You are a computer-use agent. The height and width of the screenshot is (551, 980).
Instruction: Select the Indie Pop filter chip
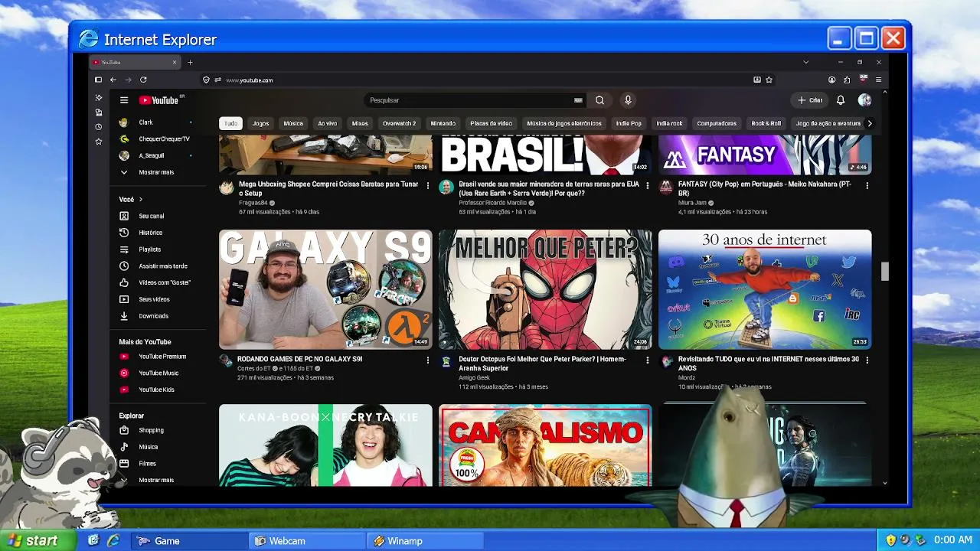pyautogui.click(x=629, y=123)
